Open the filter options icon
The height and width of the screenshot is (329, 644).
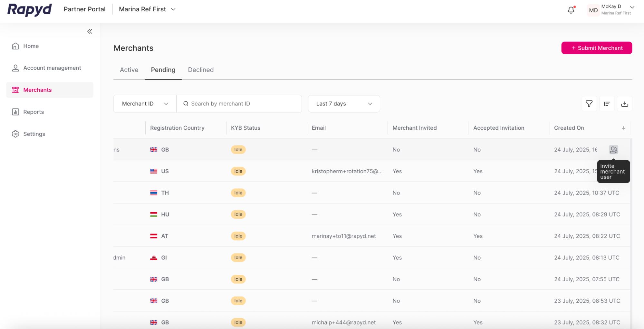589,104
